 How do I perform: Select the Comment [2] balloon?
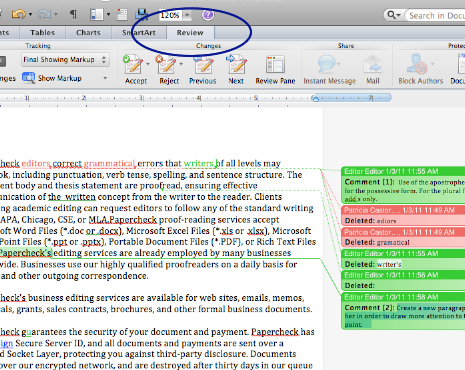(x=403, y=311)
